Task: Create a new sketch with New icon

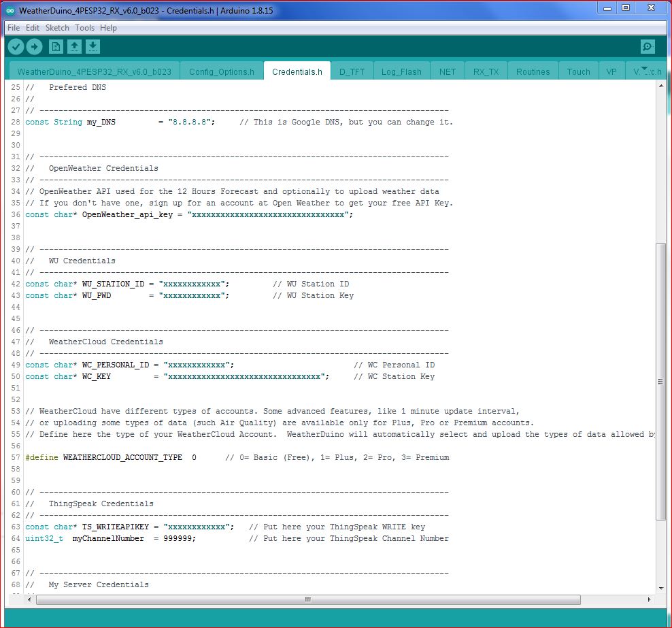Action: [56, 47]
